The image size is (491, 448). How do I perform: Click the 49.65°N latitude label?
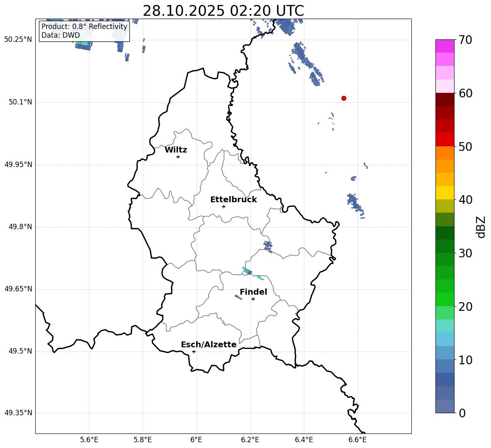tap(18, 289)
